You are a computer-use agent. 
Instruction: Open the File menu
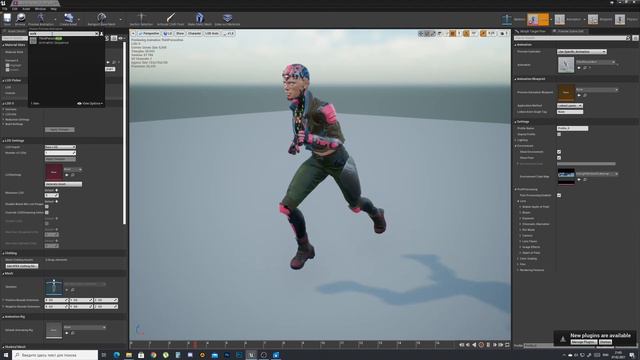pyautogui.click(x=4, y=9)
